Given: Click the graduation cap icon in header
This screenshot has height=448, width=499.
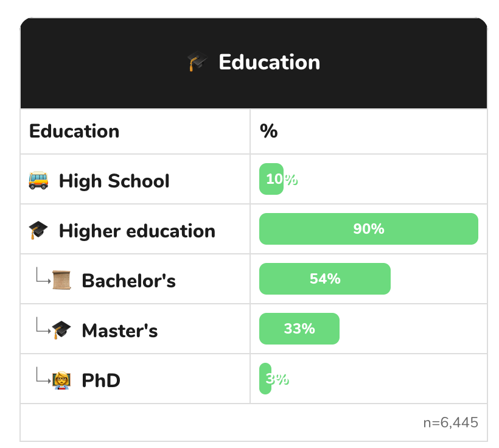Looking at the screenshot, I should 197,61.
